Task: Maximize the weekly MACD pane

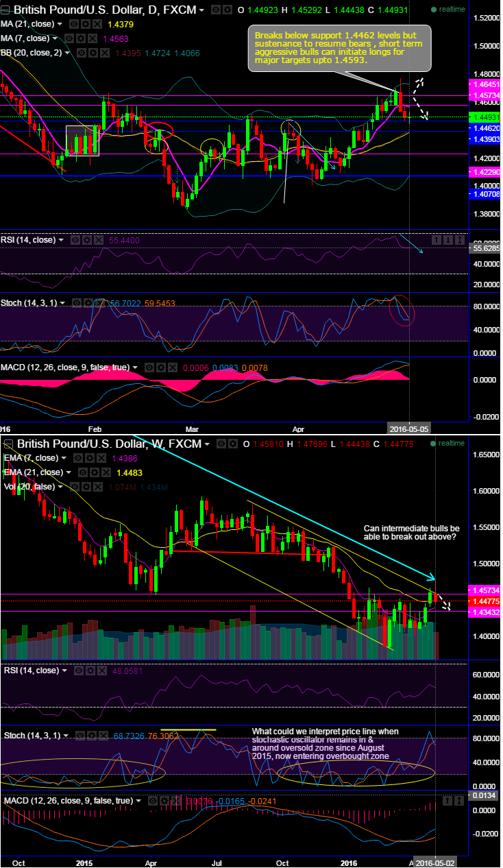Action: click(x=459, y=801)
